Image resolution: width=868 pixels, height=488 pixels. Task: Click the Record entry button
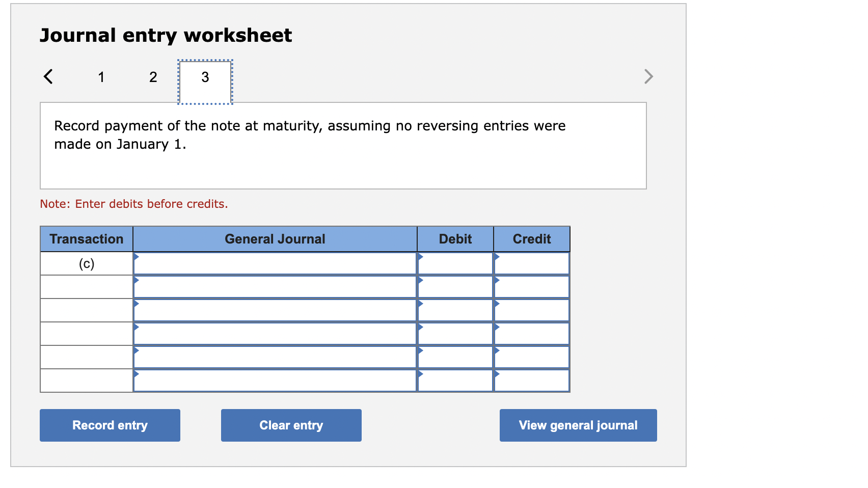(110, 425)
